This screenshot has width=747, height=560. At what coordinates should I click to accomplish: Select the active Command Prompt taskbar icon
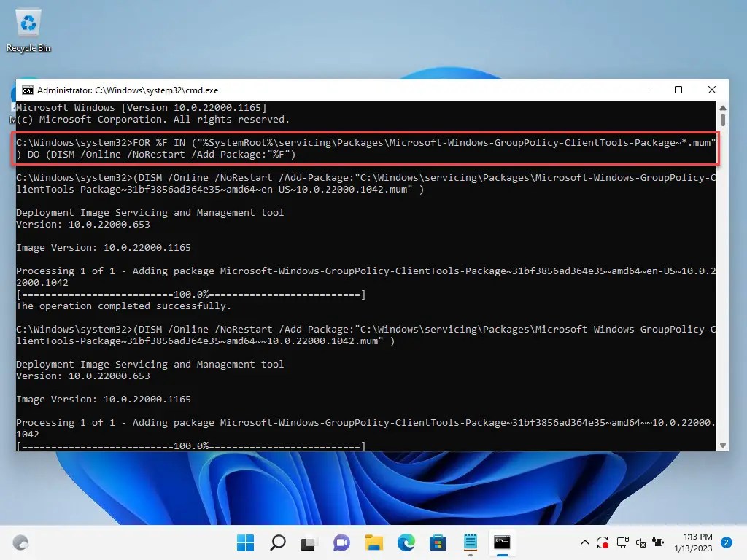click(501, 542)
